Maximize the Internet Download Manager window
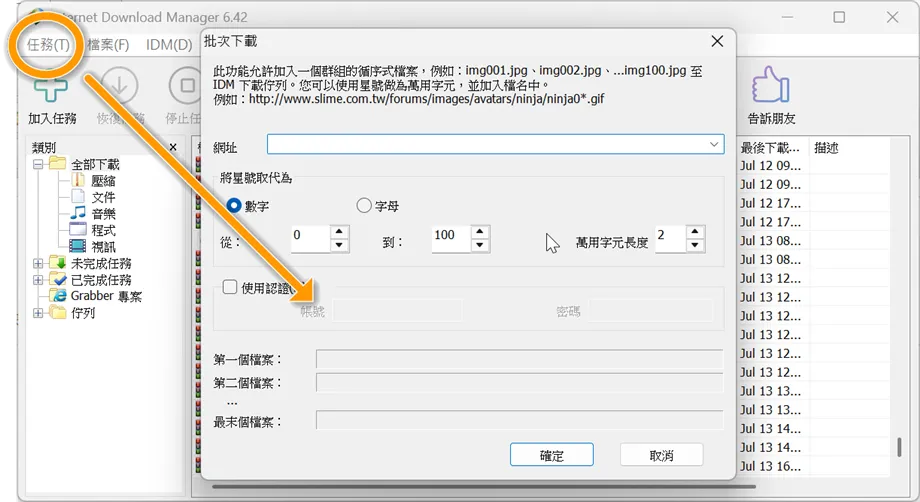This screenshot has width=920, height=502. click(x=839, y=17)
